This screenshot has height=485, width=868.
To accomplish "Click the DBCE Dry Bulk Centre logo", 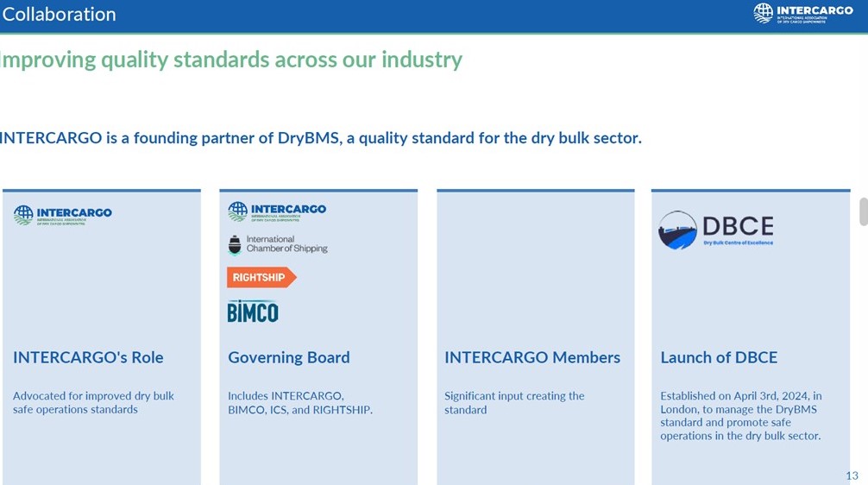I will [715, 230].
